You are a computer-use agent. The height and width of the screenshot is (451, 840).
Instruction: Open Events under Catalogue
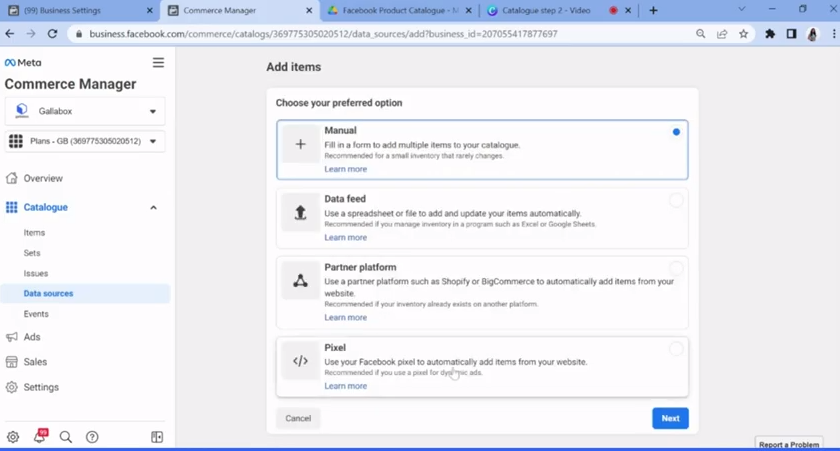pos(36,314)
